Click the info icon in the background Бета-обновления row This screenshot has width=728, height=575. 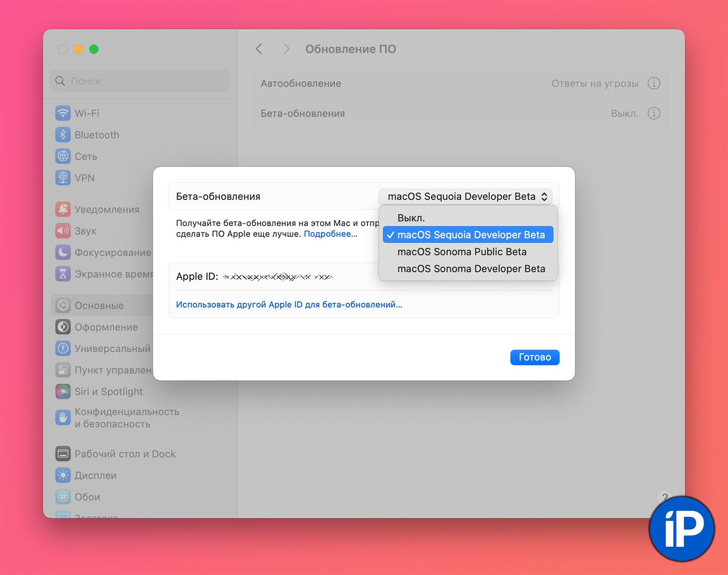pos(654,114)
